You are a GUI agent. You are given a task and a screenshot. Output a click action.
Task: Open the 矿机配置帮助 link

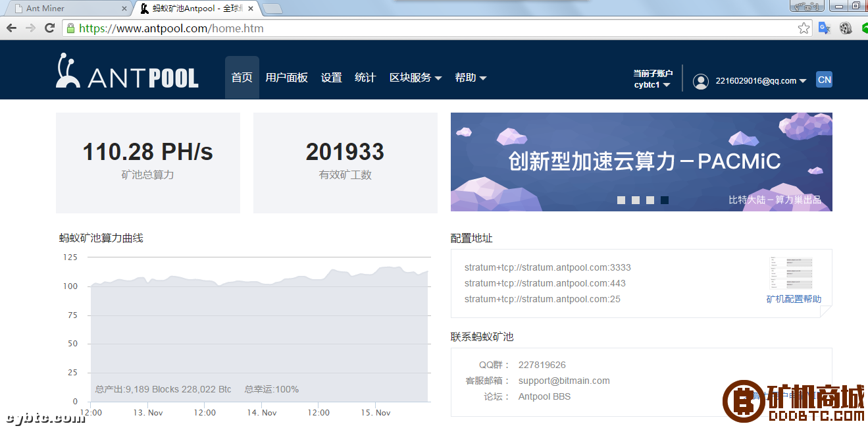[x=794, y=299]
